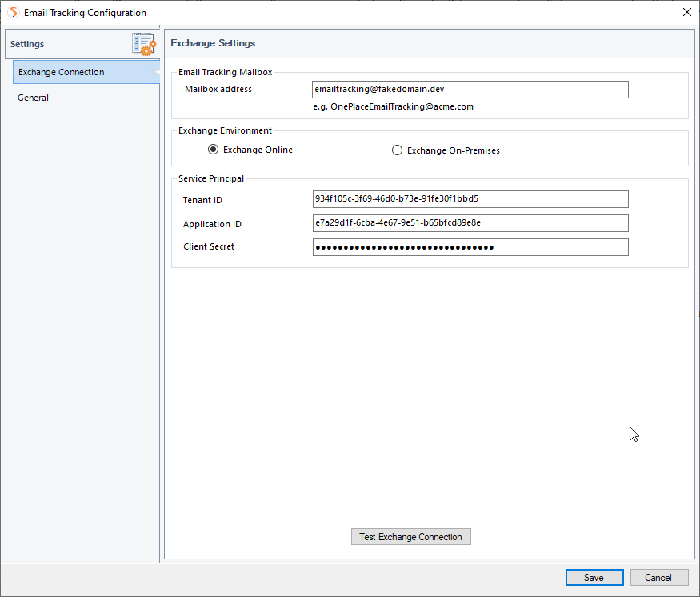Click the Client Secret label
The height and width of the screenshot is (597, 700).
(x=209, y=247)
